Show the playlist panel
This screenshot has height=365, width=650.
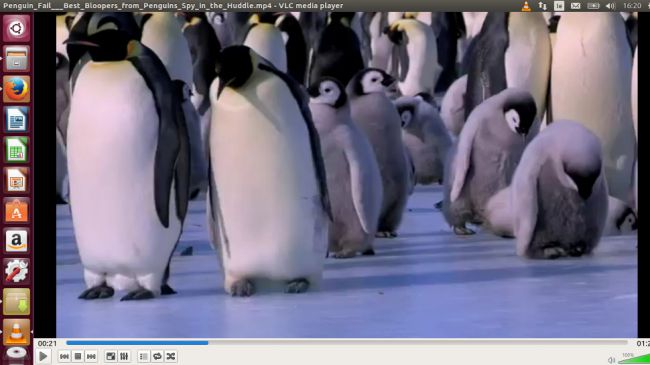[143, 356]
